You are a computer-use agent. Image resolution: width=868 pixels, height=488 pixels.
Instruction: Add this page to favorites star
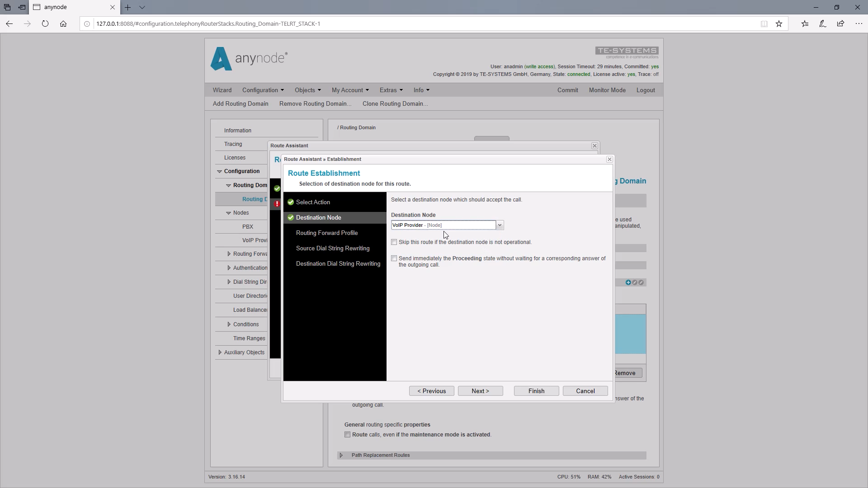(779, 24)
